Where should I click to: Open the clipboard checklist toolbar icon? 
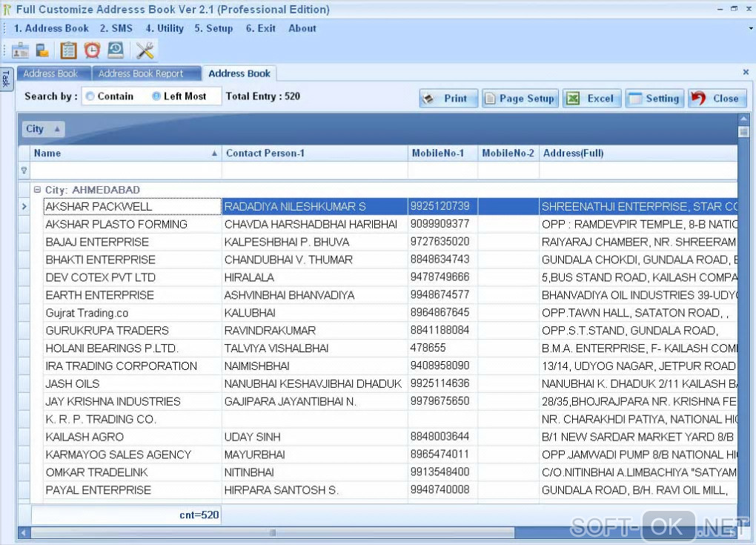(68, 50)
